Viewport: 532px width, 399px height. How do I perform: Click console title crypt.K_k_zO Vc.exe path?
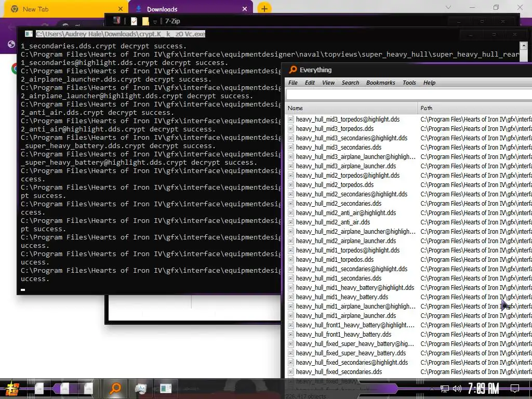[121, 34]
